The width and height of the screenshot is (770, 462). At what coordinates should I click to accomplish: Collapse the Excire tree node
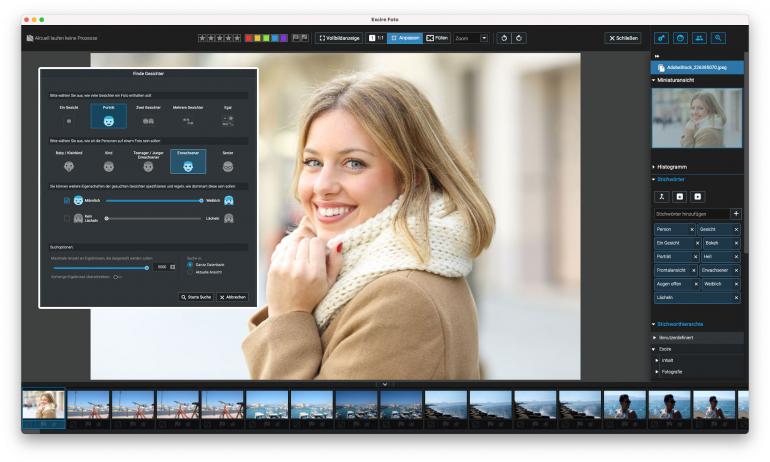654,349
